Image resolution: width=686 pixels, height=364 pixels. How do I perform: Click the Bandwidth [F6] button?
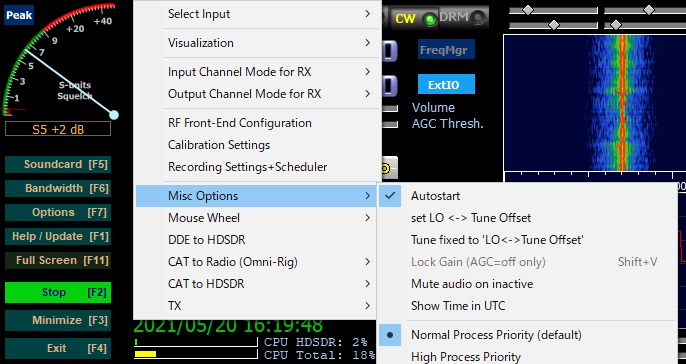point(58,189)
